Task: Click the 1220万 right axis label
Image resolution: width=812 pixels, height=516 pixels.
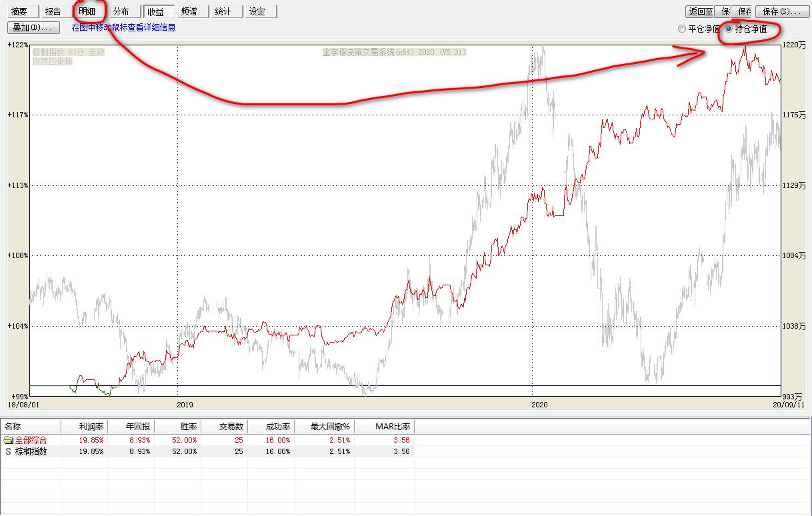Action: 793,45
